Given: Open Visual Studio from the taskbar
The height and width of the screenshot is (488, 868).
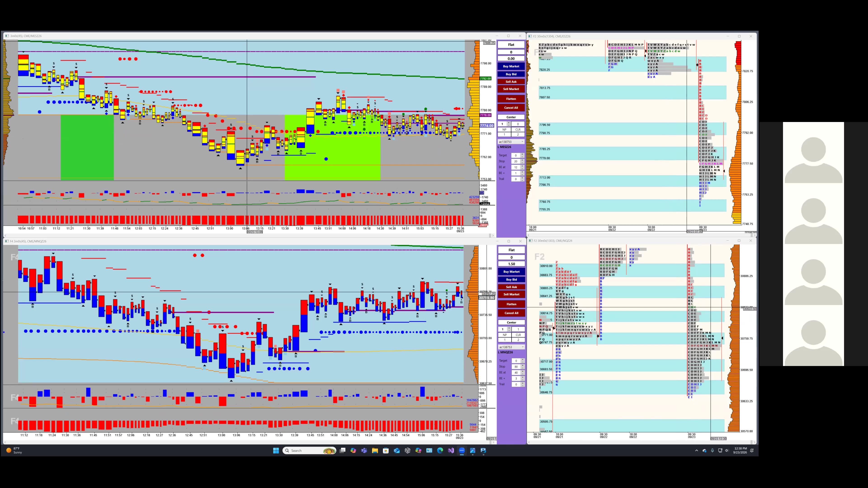Looking at the screenshot, I should pyautogui.click(x=451, y=451).
